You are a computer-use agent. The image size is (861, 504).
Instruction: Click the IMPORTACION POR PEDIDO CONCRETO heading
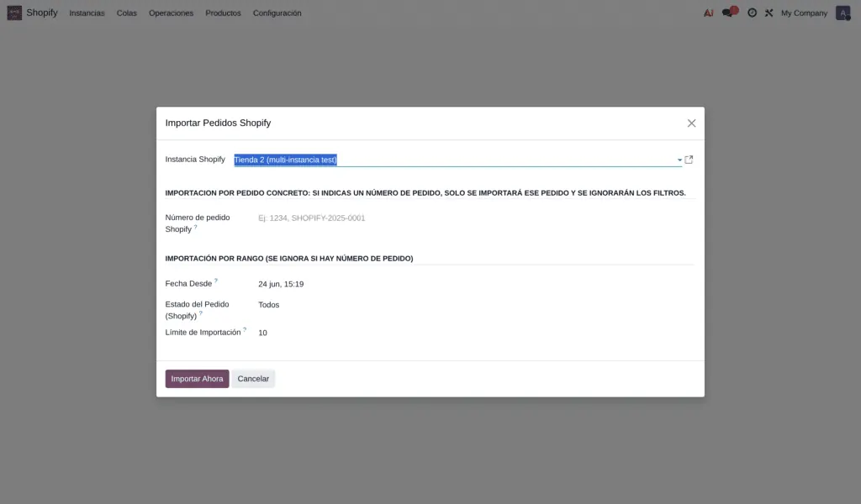pyautogui.click(x=425, y=193)
